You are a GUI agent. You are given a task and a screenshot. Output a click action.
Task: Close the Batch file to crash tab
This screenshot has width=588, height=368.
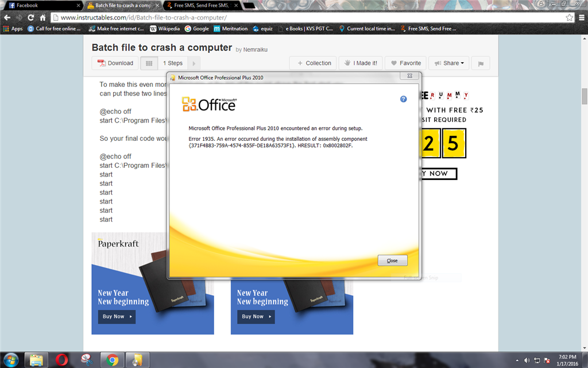pyautogui.click(x=157, y=5)
